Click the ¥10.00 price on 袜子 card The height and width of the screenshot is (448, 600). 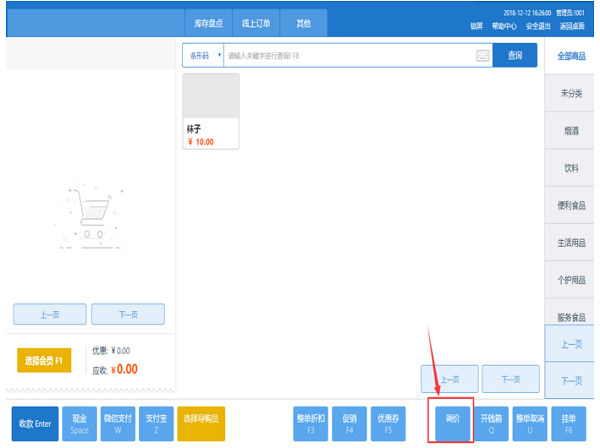coord(201,142)
